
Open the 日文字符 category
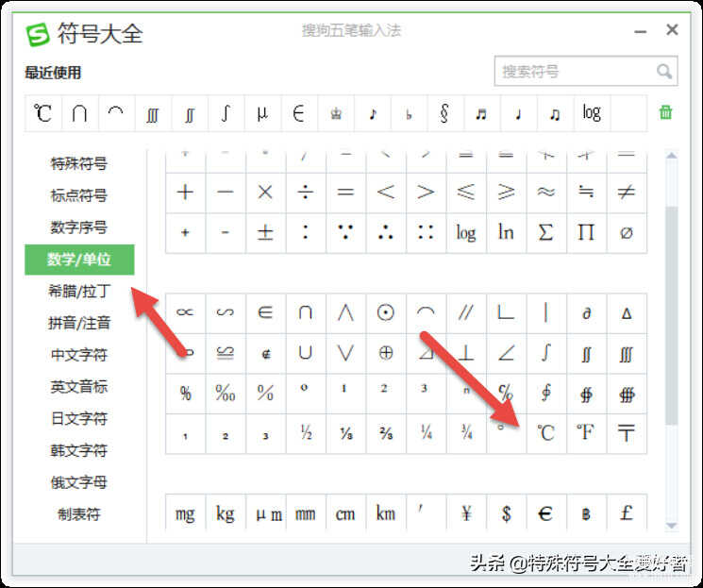tap(79, 419)
